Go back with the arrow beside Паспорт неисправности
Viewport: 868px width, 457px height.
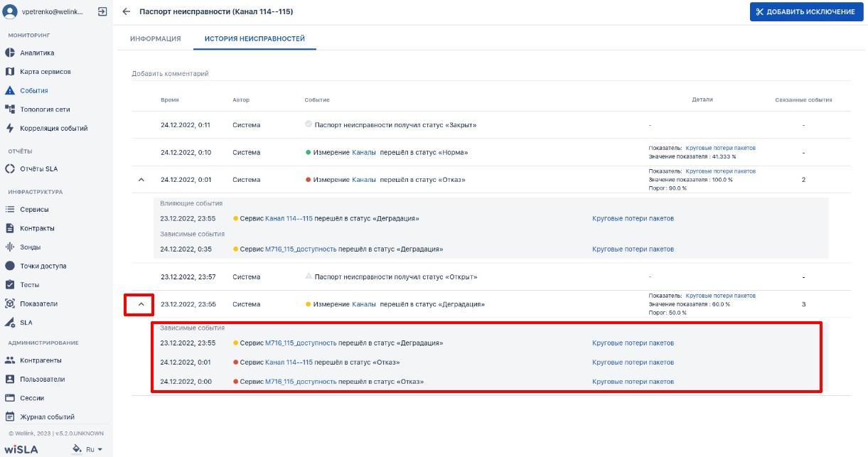[127, 12]
